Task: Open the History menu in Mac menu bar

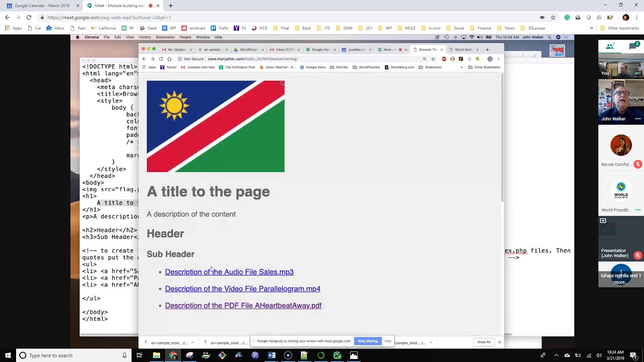Action: (145, 37)
